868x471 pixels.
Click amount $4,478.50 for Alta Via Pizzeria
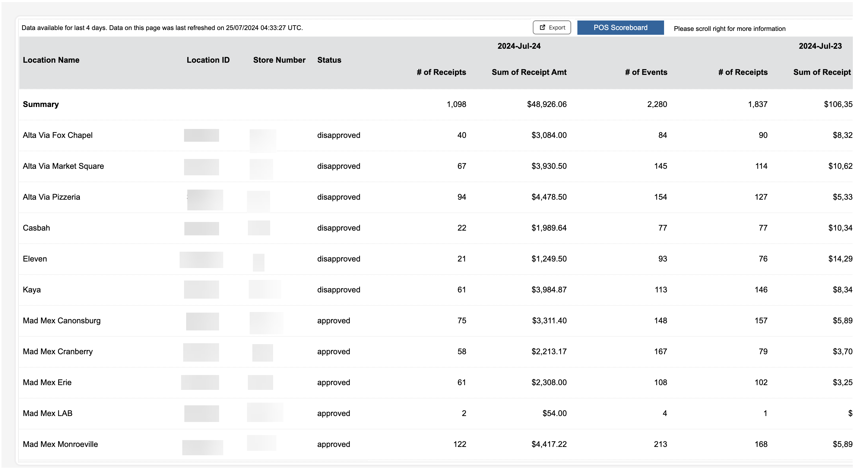[549, 197]
